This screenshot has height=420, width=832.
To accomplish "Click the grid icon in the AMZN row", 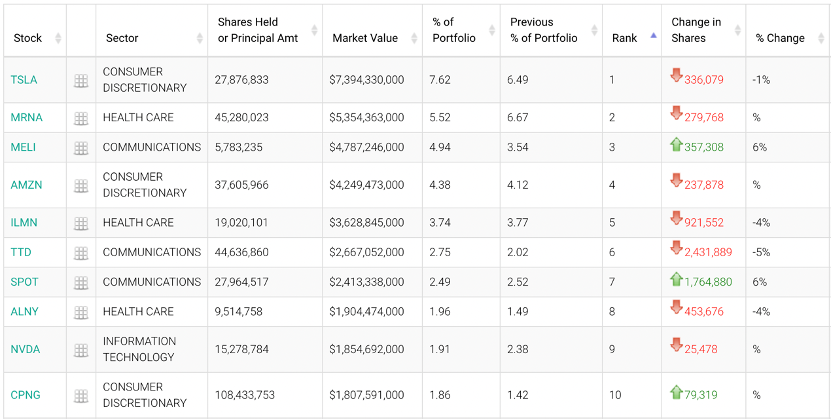I will [81, 185].
